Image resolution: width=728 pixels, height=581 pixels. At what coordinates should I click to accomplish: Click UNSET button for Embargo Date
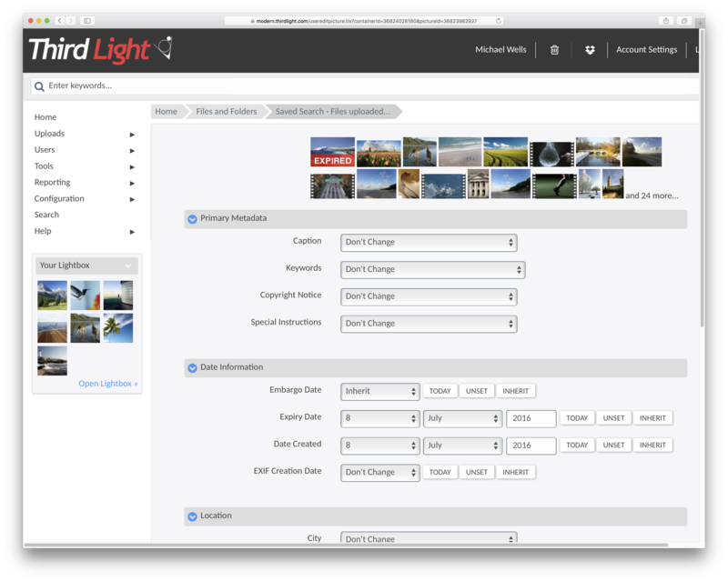tap(476, 391)
